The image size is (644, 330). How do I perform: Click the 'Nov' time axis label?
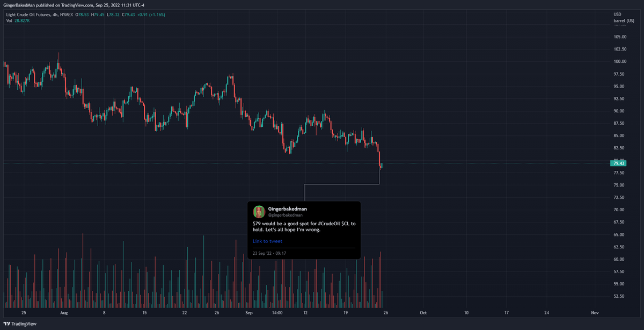595,312
